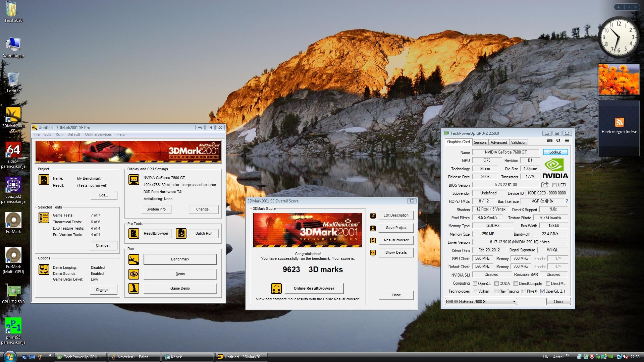The width and height of the screenshot is (644, 362).
Task: Click the BIOS export share icon
Action: (x=545, y=185)
